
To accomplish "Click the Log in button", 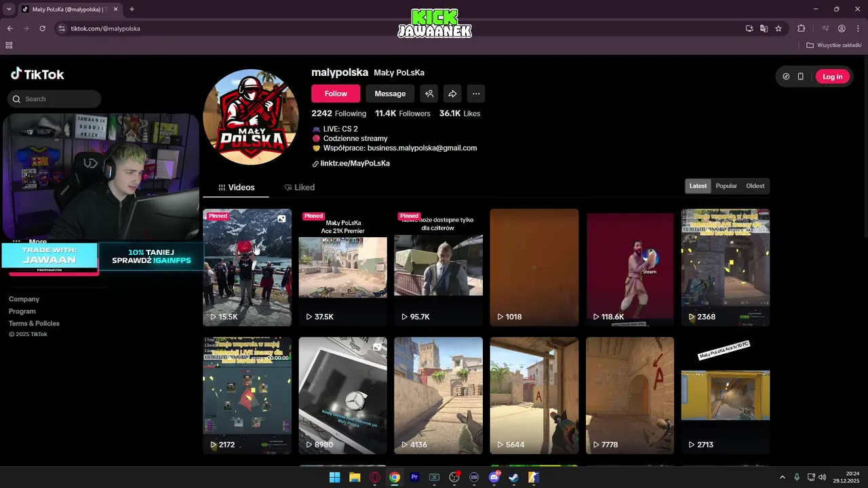I will [832, 77].
